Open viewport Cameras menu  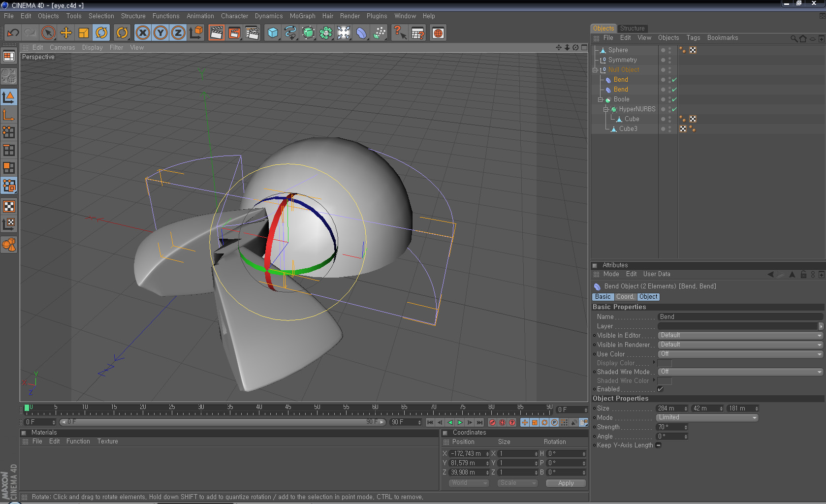click(x=63, y=48)
